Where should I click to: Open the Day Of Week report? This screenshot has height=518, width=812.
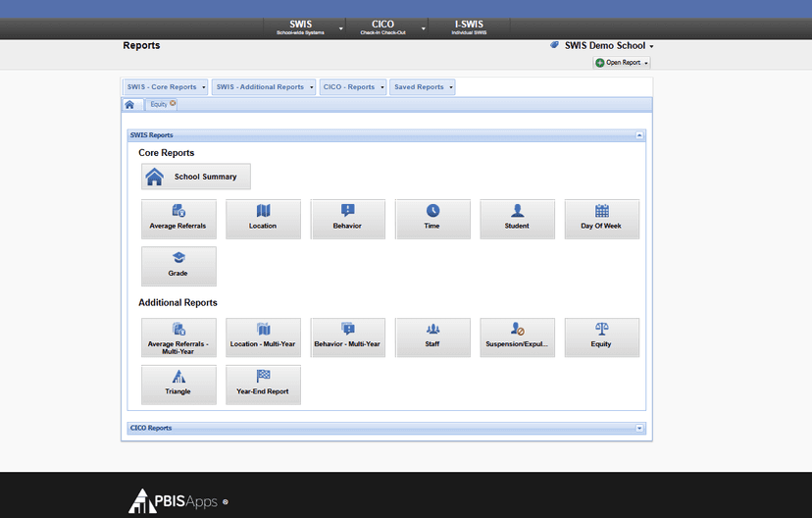pyautogui.click(x=602, y=219)
